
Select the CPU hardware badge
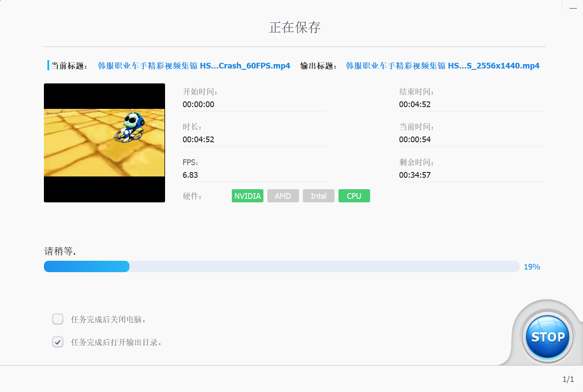(354, 196)
